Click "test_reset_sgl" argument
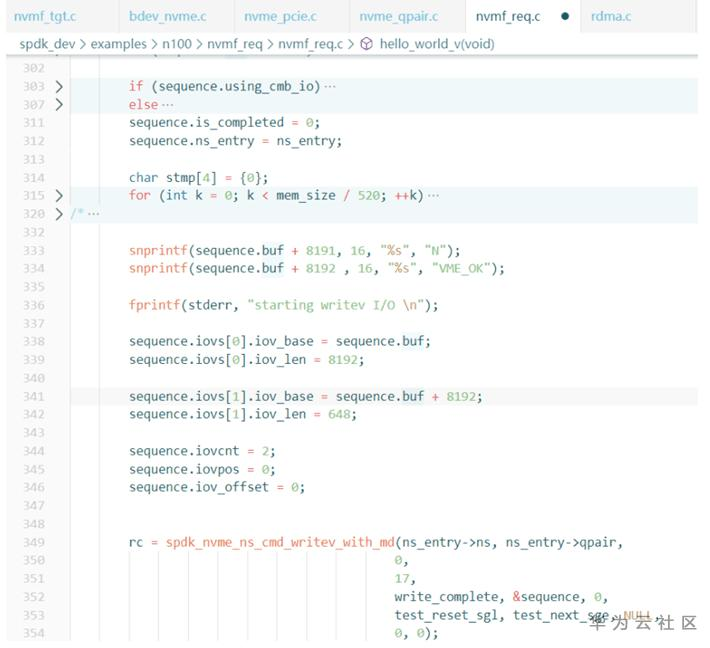Screen dimensions: 710x648 (446, 615)
